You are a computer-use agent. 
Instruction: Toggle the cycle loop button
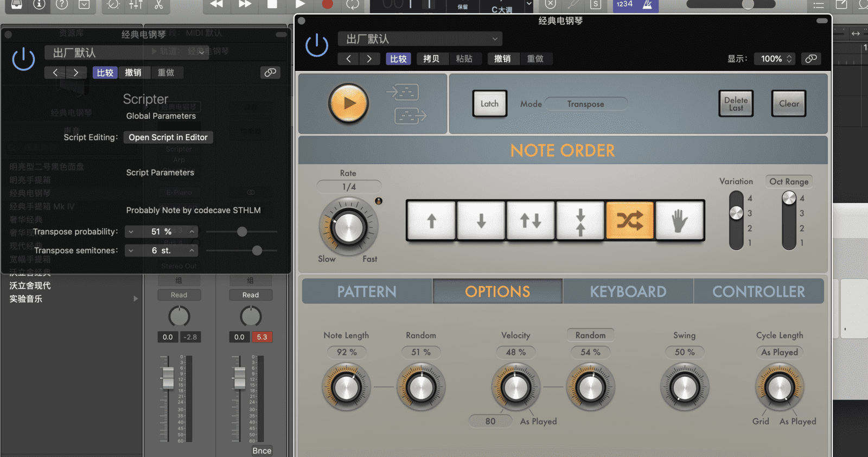click(353, 4)
